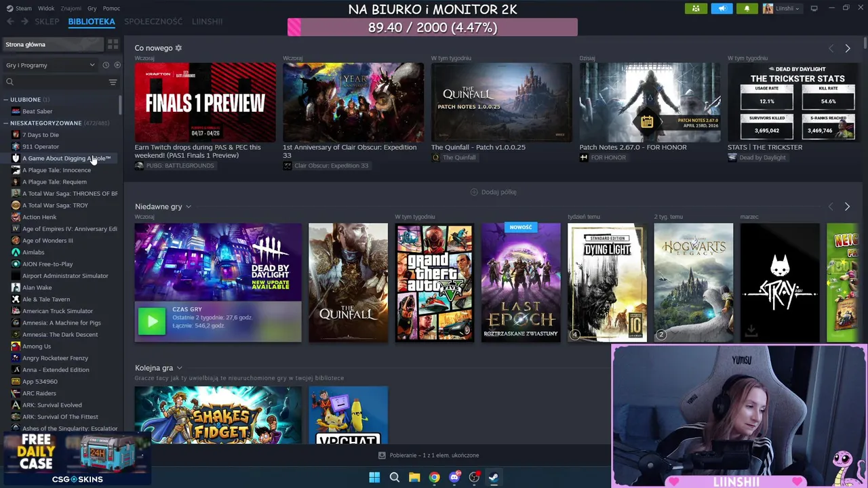The image size is (868, 488).
Task: Open Windows Start menu
Action: click(374, 477)
